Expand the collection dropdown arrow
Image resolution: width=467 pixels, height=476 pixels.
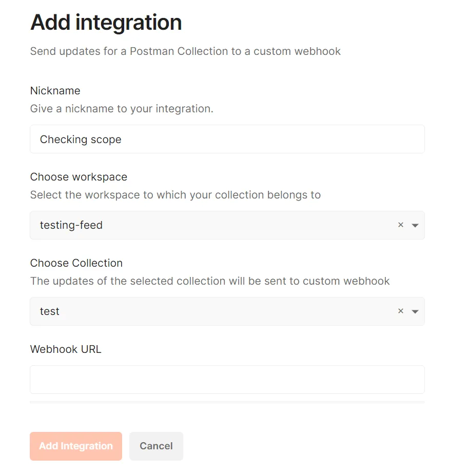[x=415, y=311]
